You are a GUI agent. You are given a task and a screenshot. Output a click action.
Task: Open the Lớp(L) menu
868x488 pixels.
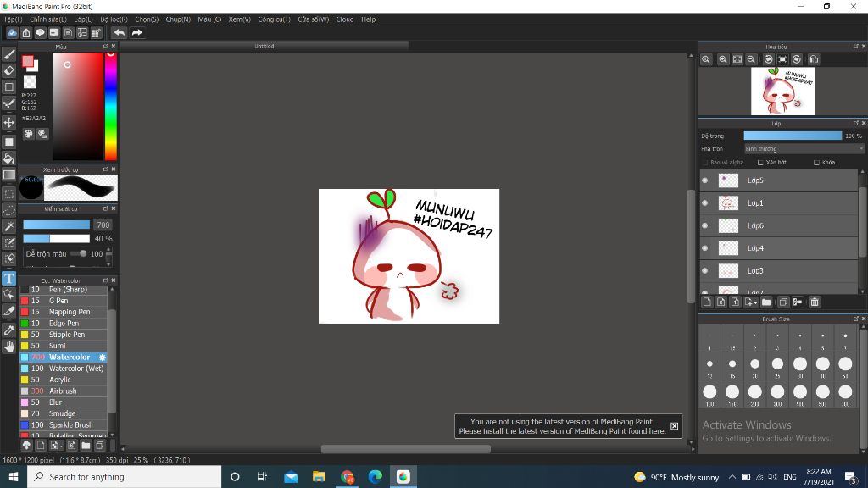84,19
